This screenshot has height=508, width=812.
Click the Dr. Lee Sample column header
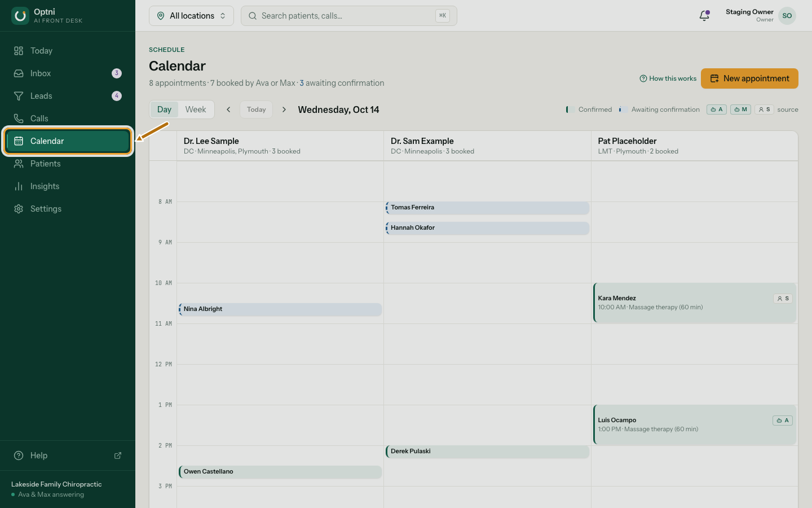pyautogui.click(x=280, y=146)
